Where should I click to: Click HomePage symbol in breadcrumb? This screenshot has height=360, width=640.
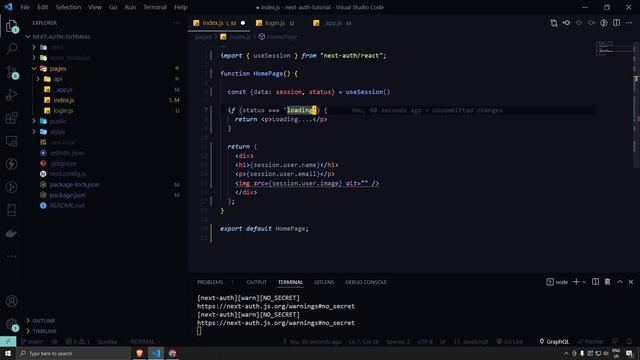[x=282, y=37]
